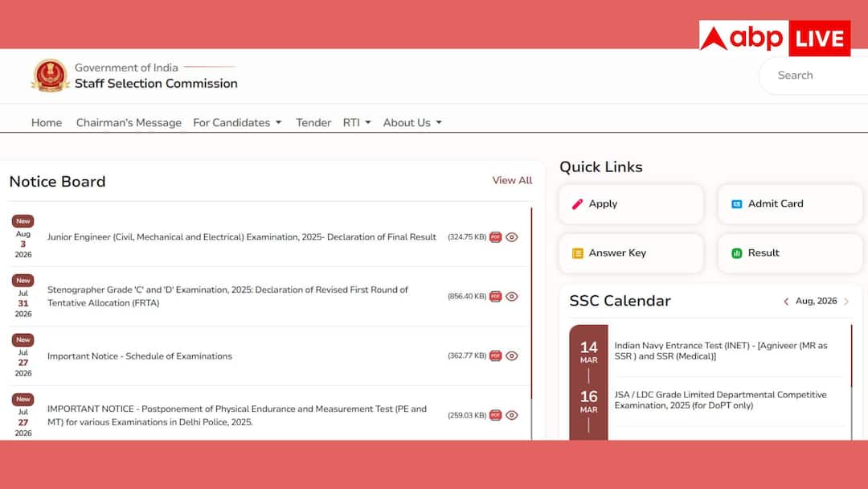868x489 pixels.
Task: Click the Aug 3 2026 notice date
Action: pyautogui.click(x=23, y=244)
